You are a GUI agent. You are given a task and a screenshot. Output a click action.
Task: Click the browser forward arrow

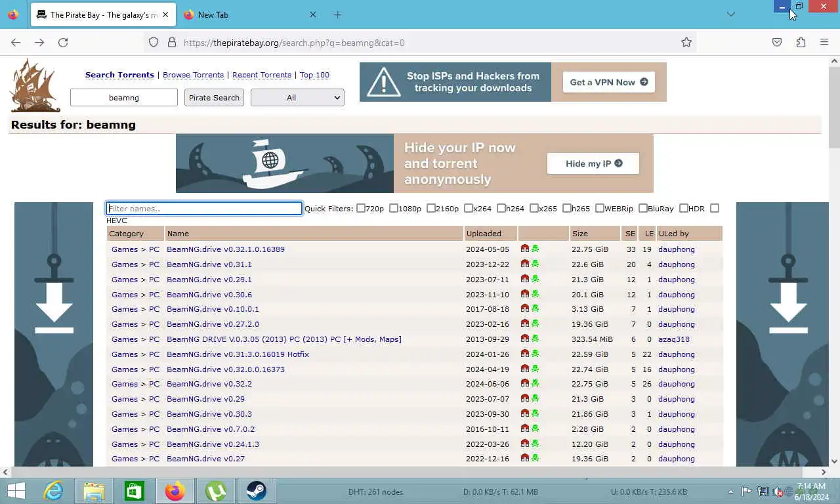(x=39, y=42)
